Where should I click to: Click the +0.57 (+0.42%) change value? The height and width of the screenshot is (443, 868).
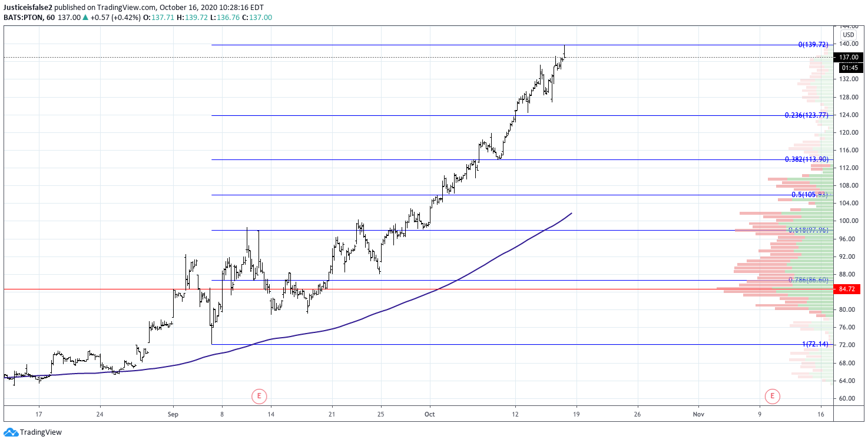116,18
